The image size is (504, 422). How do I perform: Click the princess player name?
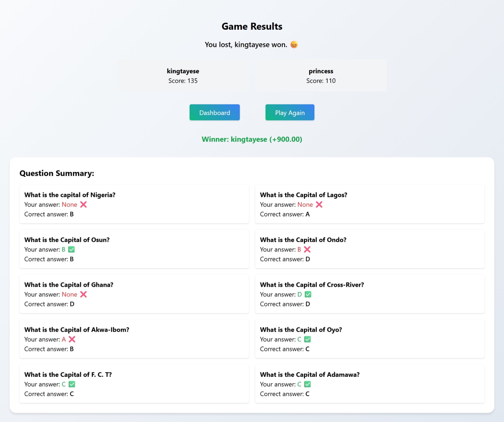coord(321,71)
